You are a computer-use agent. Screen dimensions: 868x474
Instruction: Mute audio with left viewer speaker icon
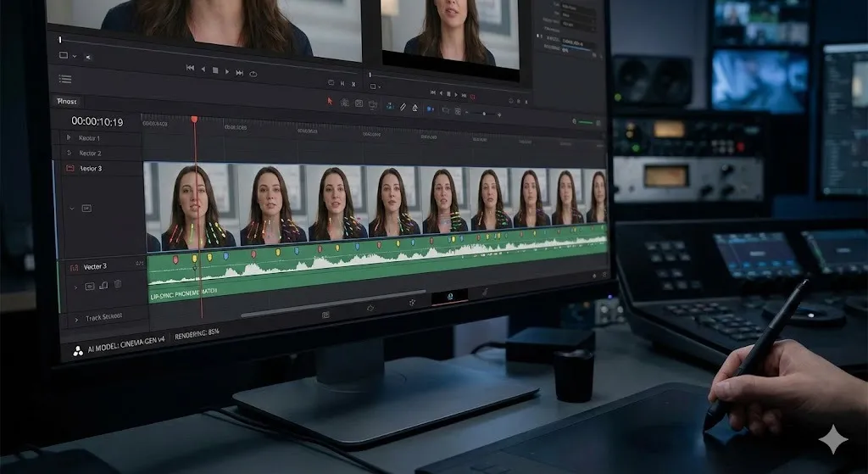(87, 57)
